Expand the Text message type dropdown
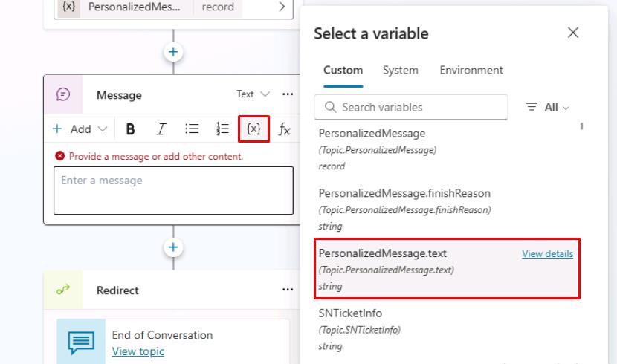This screenshot has width=617, height=364. click(x=254, y=94)
